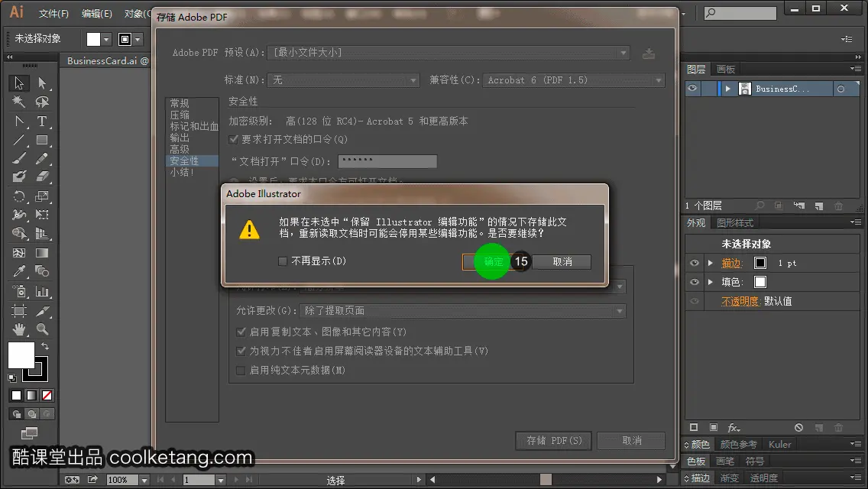Select the Zoom magnifier tool
Screen dimensions: 868x489
[x=42, y=329]
